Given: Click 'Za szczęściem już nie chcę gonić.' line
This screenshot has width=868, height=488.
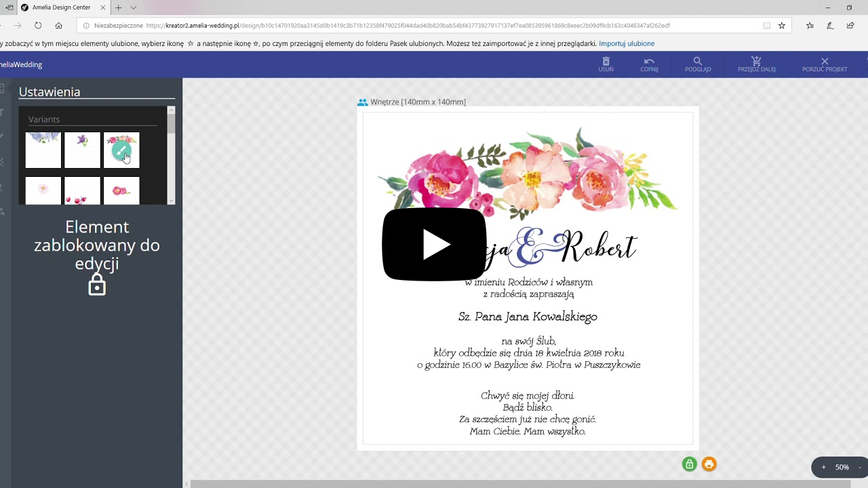Looking at the screenshot, I should (528, 420).
